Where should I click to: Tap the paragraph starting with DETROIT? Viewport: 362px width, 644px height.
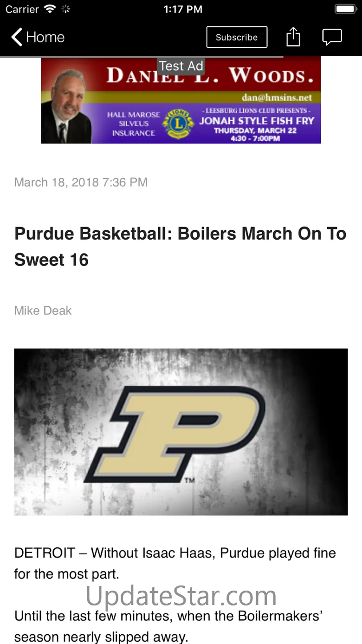(175, 563)
